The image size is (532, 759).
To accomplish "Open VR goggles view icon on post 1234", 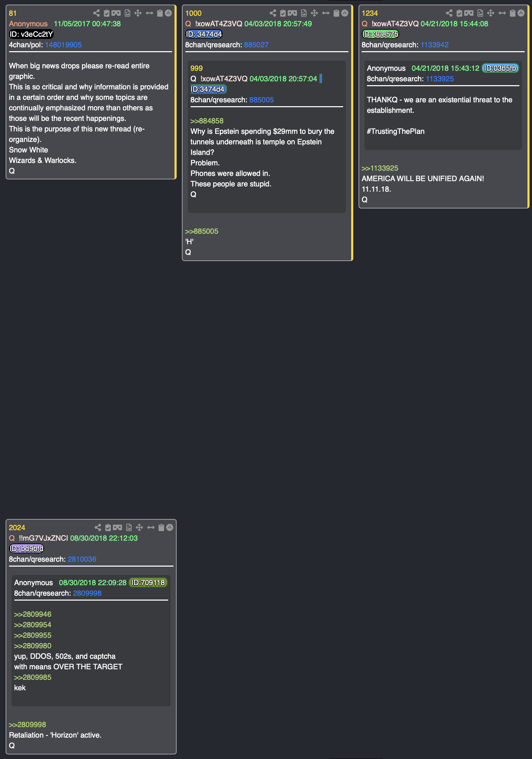I will coord(469,13).
